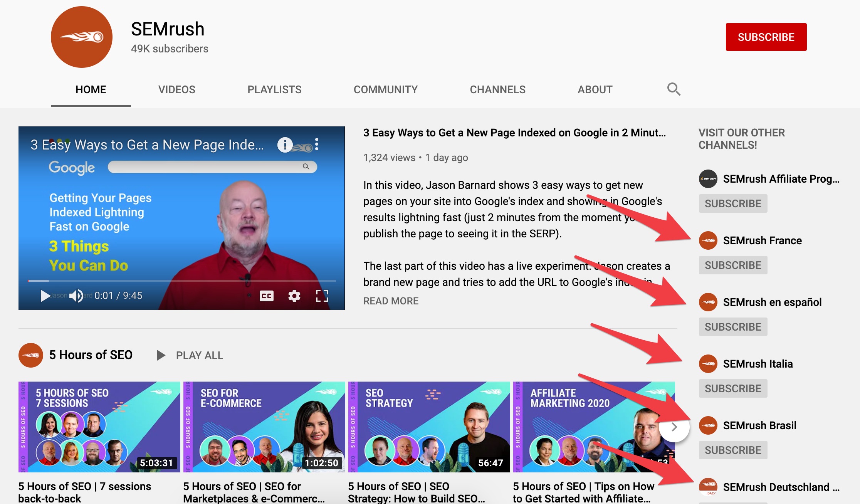860x504 pixels.
Task: Click PLAY ALL text link
Action: tap(200, 355)
